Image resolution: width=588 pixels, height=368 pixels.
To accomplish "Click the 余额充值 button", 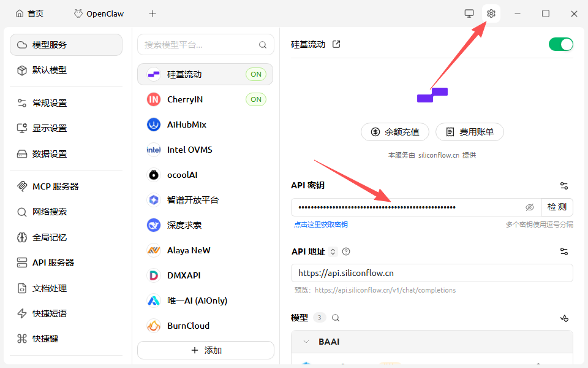I will tap(395, 132).
